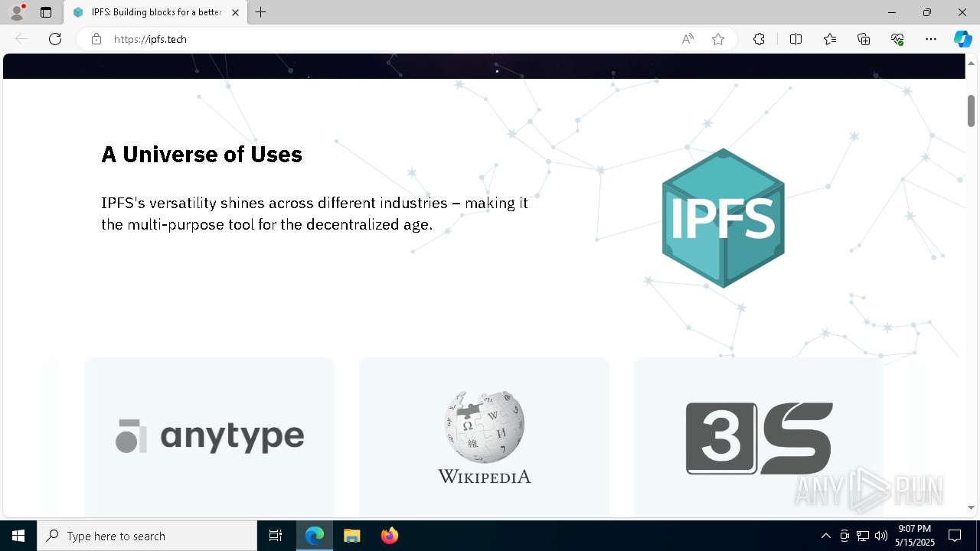This screenshot has width=980, height=551.
Task: Switch to Microsoft Edge taskbar icon
Action: pyautogui.click(x=315, y=536)
